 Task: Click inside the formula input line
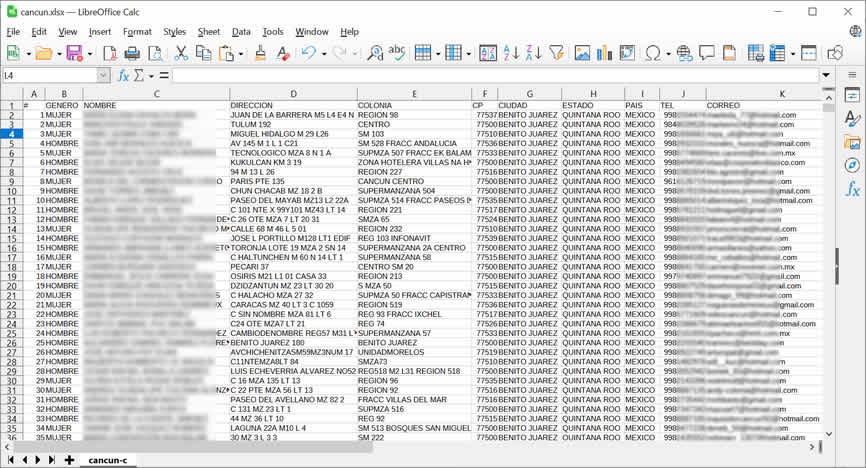(495, 75)
